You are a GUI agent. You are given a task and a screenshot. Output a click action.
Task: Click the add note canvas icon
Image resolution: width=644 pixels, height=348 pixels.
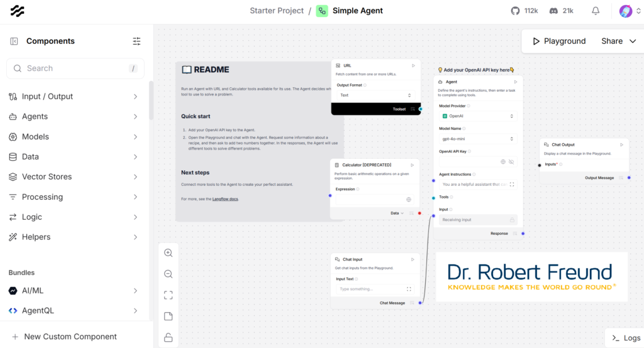coord(169,316)
